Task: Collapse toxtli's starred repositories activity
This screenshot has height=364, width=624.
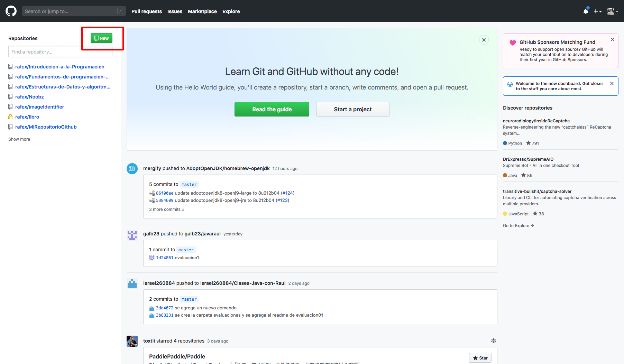Action: (x=494, y=341)
